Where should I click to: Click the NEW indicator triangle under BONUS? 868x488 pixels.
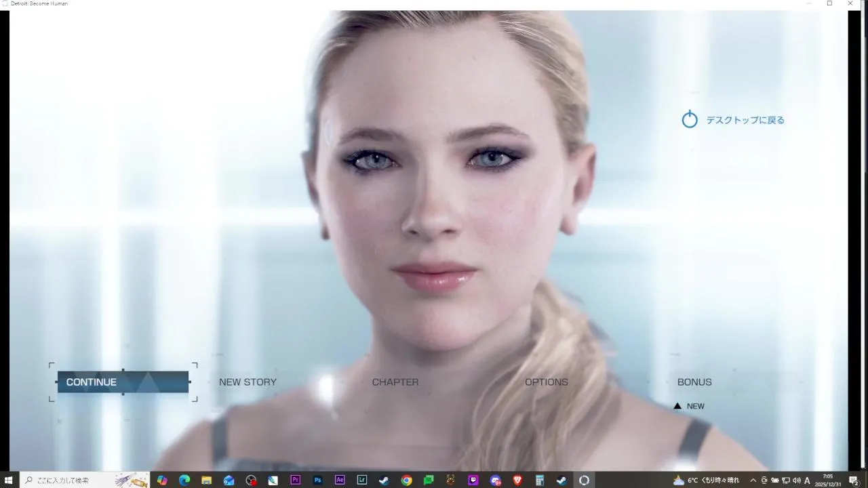tap(677, 406)
